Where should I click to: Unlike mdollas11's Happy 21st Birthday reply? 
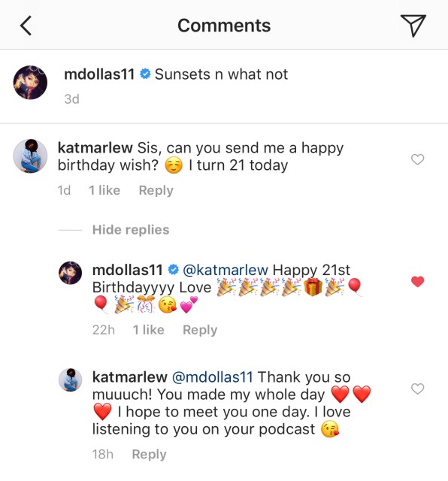coord(417,281)
